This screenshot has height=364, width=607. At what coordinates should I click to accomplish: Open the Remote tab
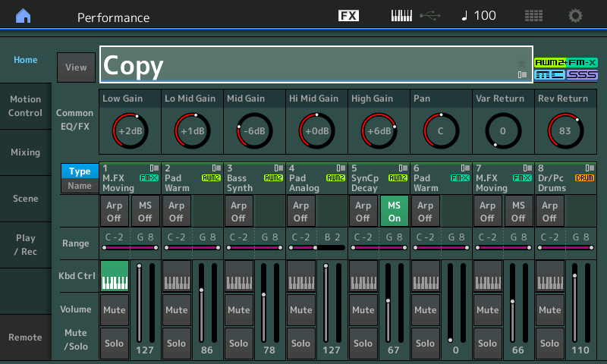pyautogui.click(x=25, y=337)
